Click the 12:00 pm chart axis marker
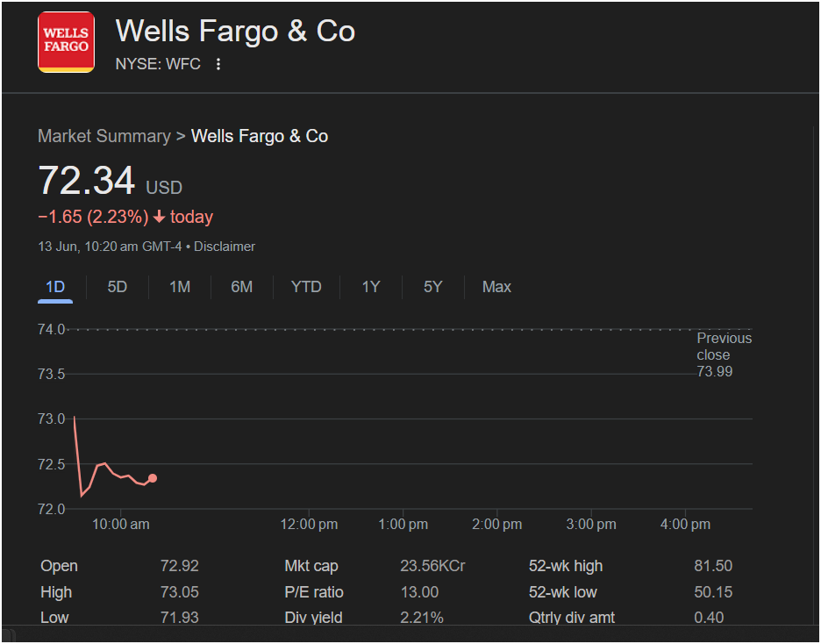Image resolution: width=821 pixels, height=644 pixels. tap(309, 524)
